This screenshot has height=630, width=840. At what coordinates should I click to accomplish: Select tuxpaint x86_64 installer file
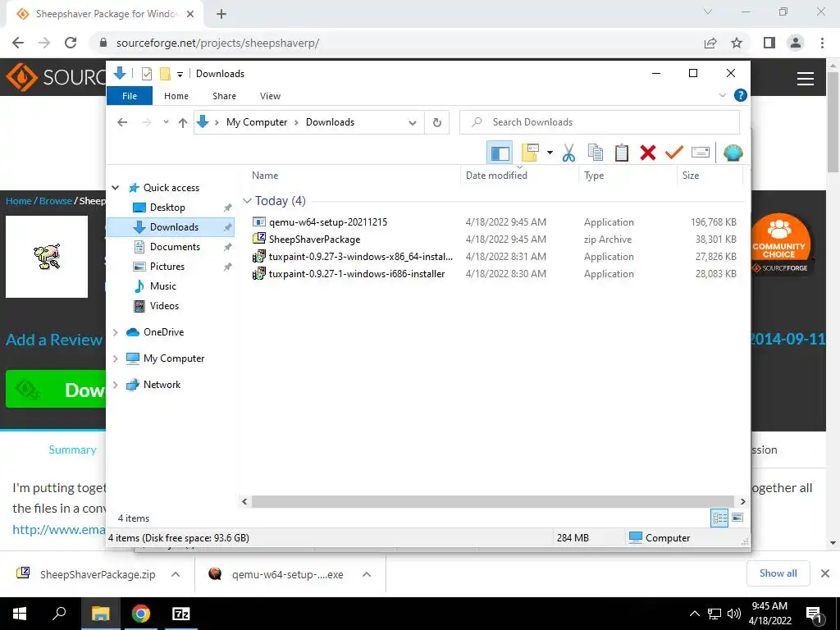(x=361, y=257)
